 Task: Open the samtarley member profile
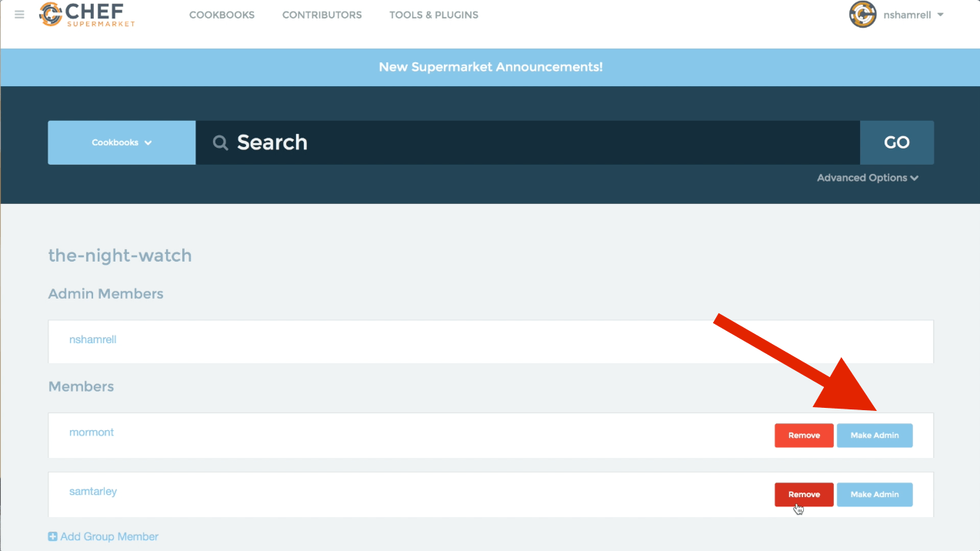93,492
